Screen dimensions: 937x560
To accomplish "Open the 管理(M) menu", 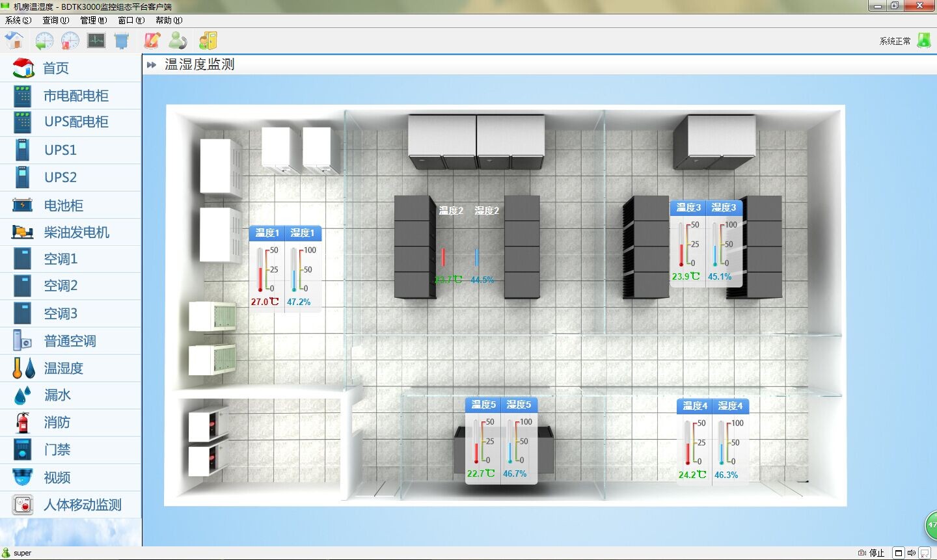I will (93, 20).
